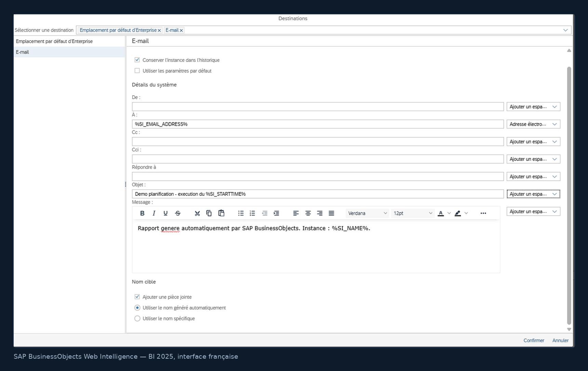Remove Emplacement par défaut d'Enterprise token
588x371 pixels.
159,30
